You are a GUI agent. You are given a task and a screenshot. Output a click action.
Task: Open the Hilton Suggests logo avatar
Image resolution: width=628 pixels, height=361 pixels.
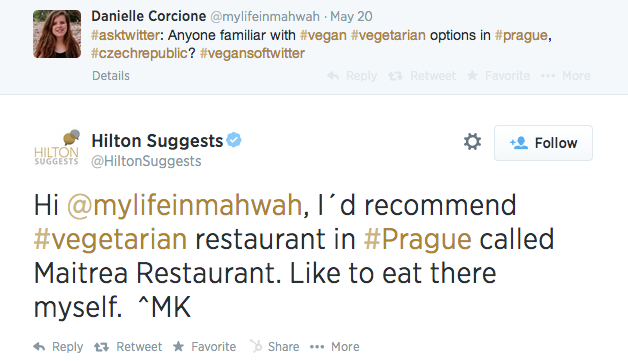(56, 147)
